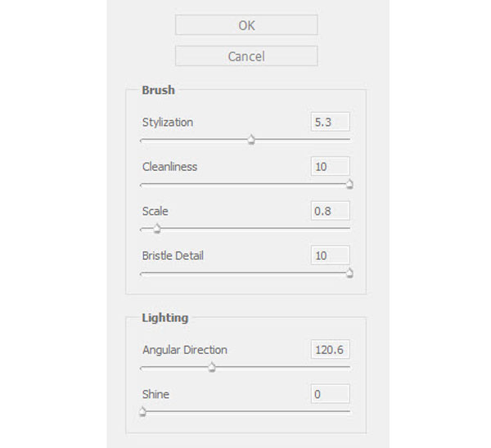Click the Angular Direction slider handle
The image size is (491, 448).
point(212,367)
